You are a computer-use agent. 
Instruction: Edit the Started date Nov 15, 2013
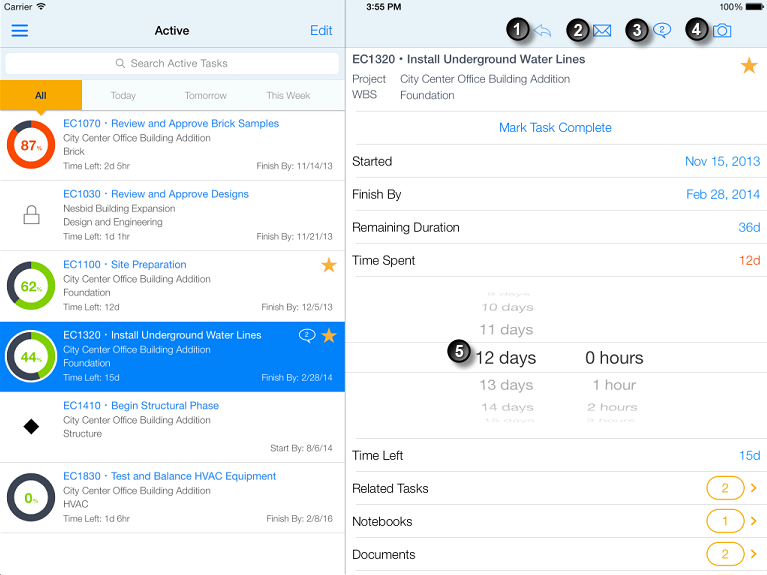(722, 161)
